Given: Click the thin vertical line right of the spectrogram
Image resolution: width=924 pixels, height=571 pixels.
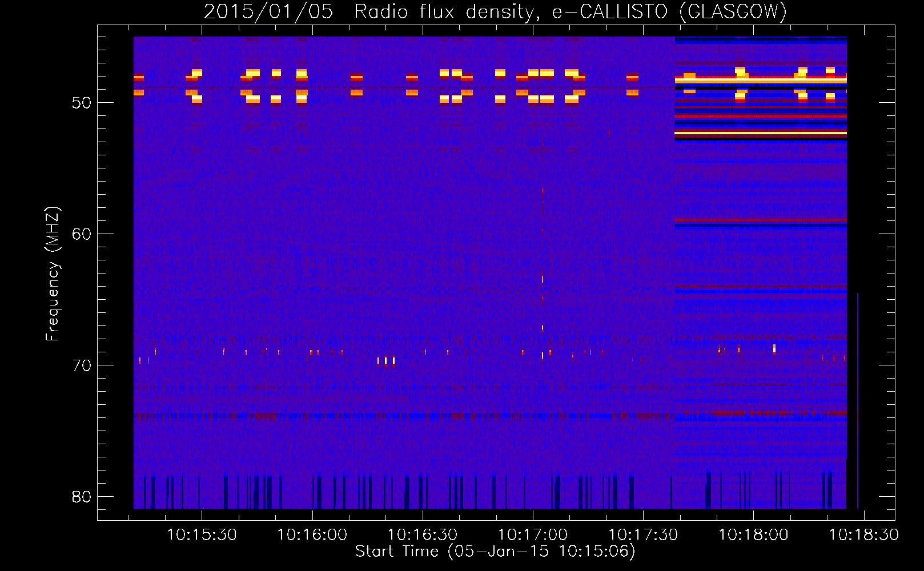Looking at the screenshot, I should click(x=858, y=400).
